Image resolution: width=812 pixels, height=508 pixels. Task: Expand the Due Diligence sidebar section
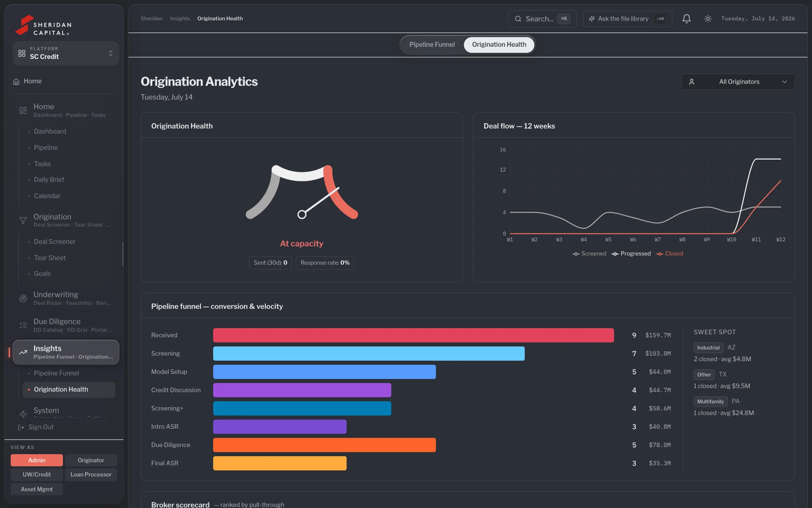[66, 325]
